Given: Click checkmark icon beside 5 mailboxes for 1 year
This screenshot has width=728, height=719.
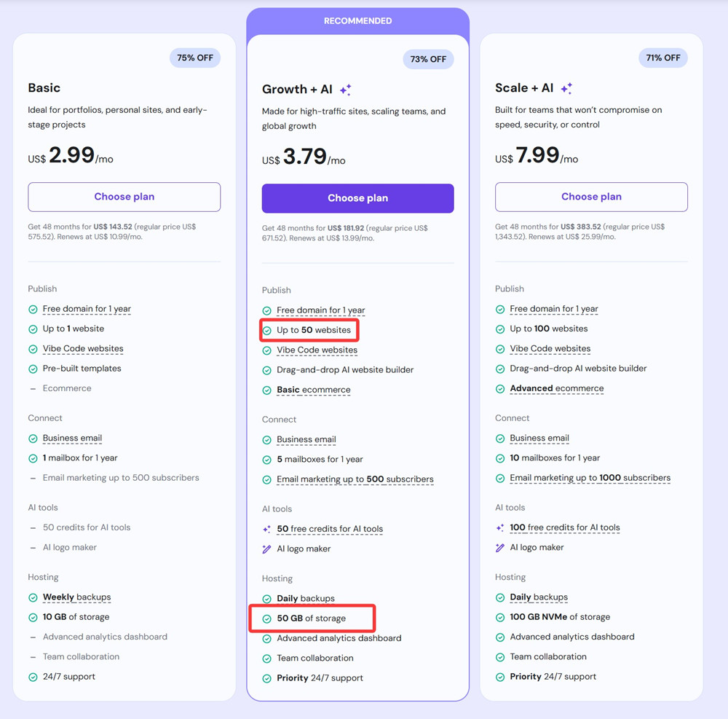Looking at the screenshot, I should (x=266, y=460).
